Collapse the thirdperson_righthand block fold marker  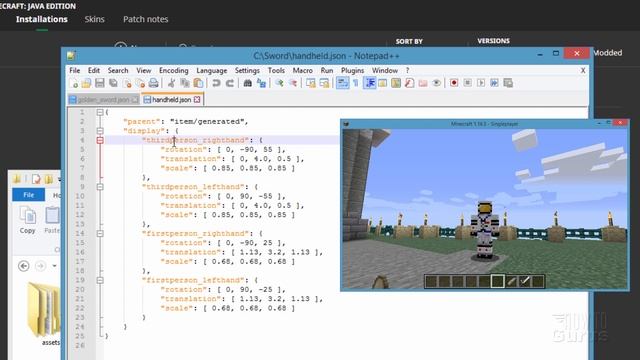[x=100, y=140]
